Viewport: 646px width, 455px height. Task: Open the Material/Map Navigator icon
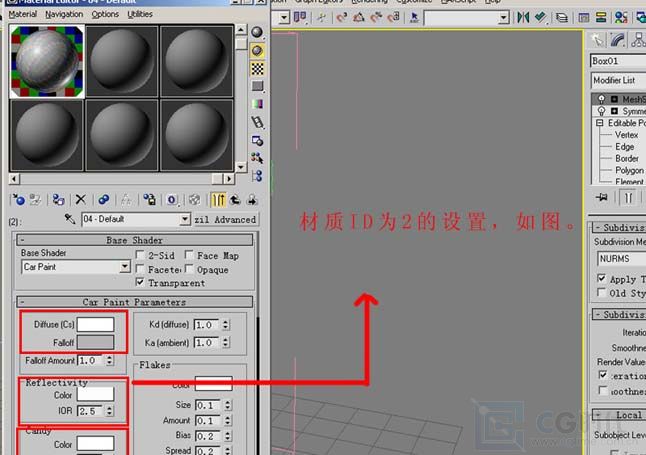257,176
